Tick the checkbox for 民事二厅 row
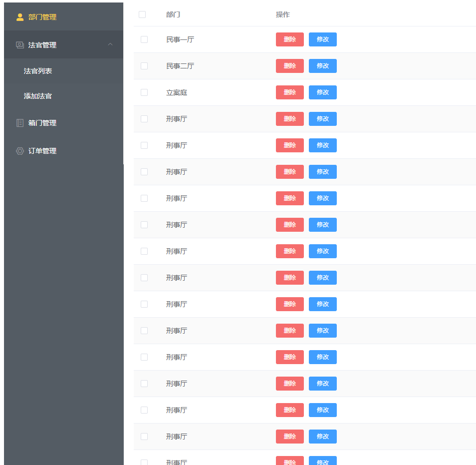476x465 pixels. click(x=144, y=66)
